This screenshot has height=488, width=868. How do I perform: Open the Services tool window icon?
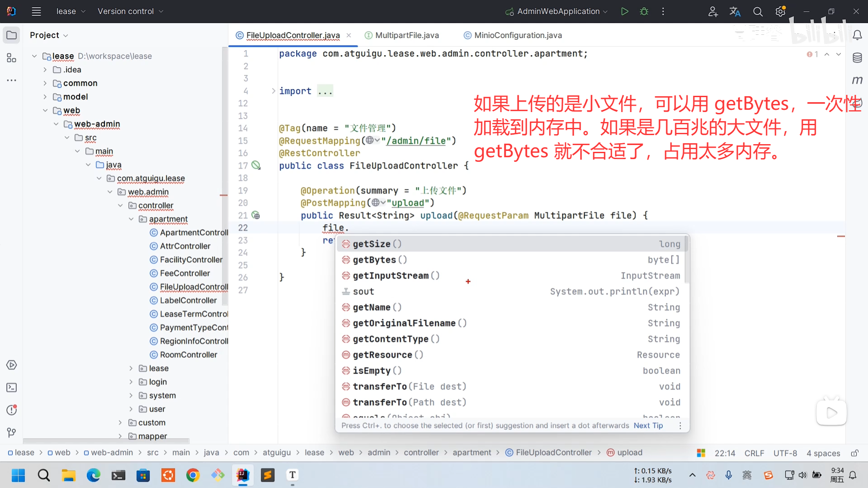coord(11,365)
